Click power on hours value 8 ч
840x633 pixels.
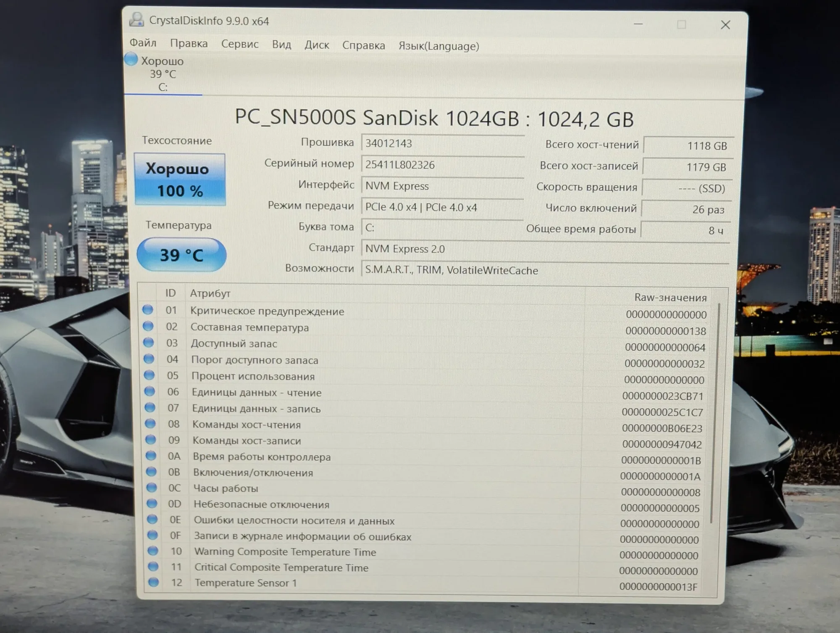[685, 230]
